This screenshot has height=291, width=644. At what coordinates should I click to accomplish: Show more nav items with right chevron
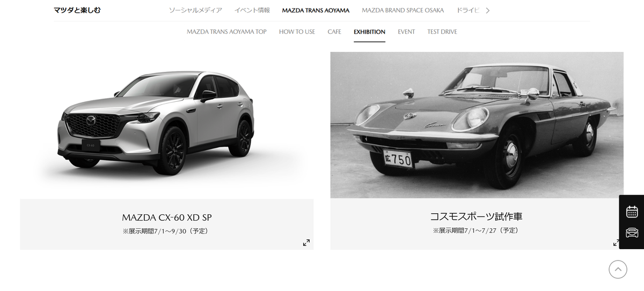(x=487, y=10)
